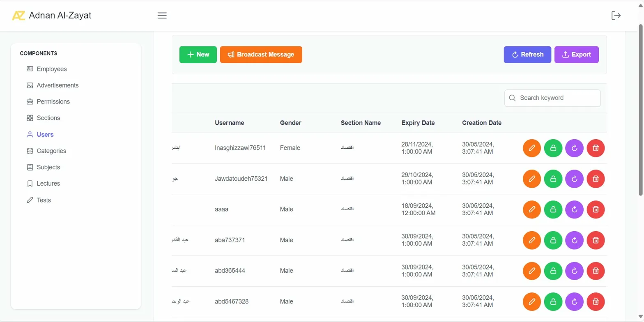Click the green New button
The image size is (644, 322).
tap(198, 55)
